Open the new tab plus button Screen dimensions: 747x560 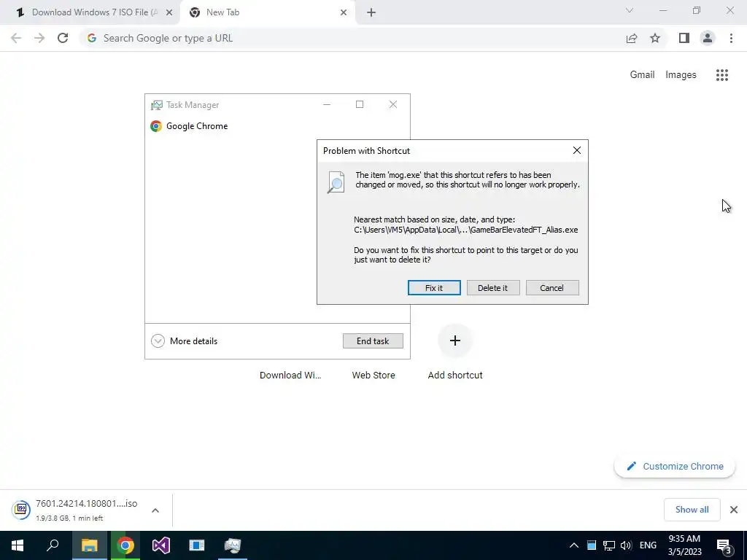(371, 13)
